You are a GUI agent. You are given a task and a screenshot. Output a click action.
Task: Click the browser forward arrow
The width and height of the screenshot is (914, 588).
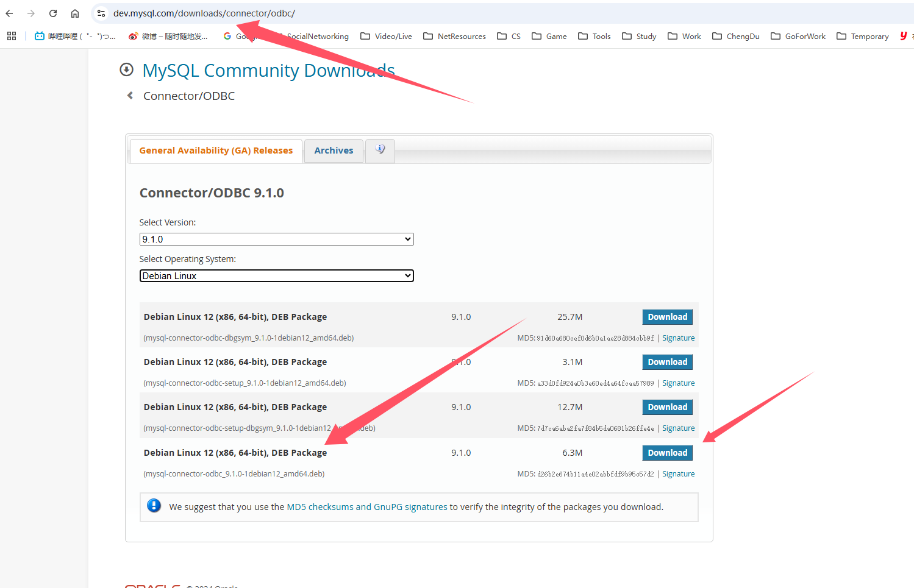point(31,13)
